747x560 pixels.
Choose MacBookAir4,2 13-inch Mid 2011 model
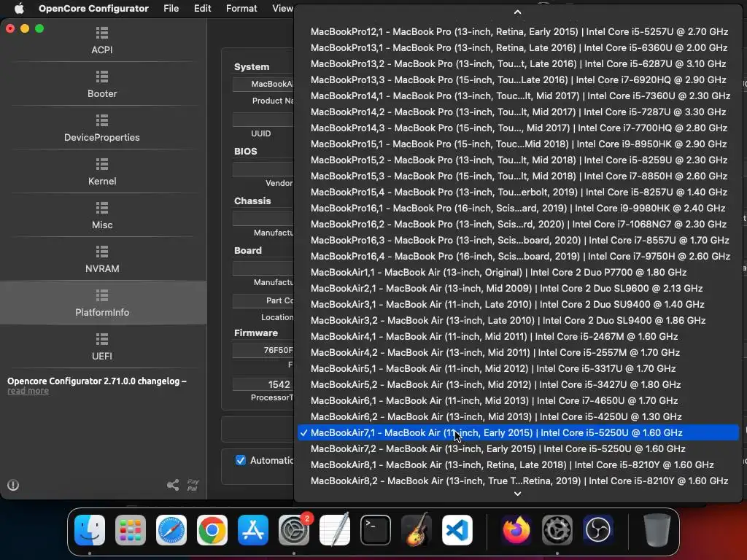coord(518,352)
